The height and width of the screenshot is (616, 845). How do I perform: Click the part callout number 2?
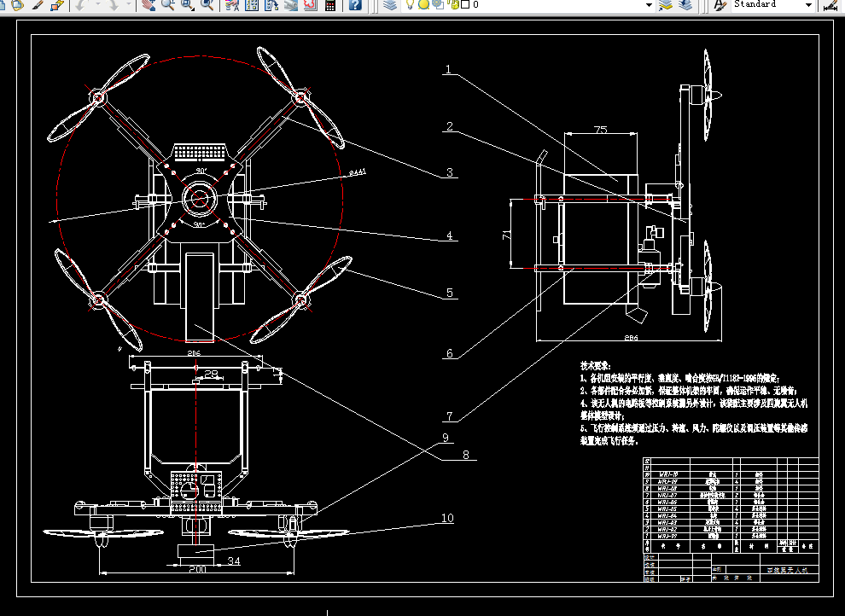click(450, 126)
